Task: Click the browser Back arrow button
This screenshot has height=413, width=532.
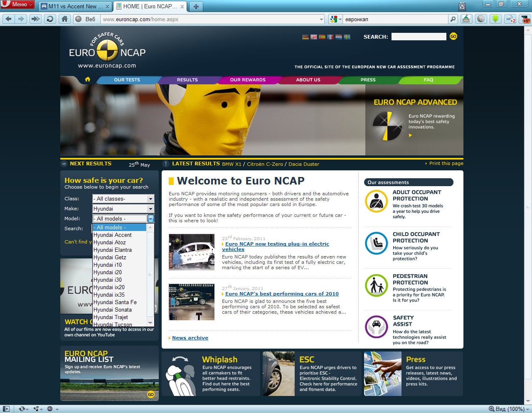Action: click(x=8, y=19)
